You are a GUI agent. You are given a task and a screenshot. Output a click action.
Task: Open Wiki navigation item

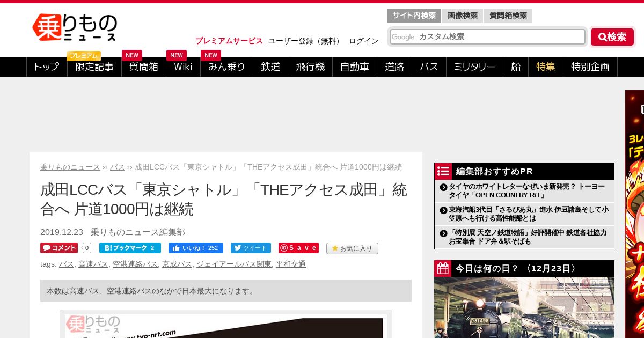pos(183,67)
